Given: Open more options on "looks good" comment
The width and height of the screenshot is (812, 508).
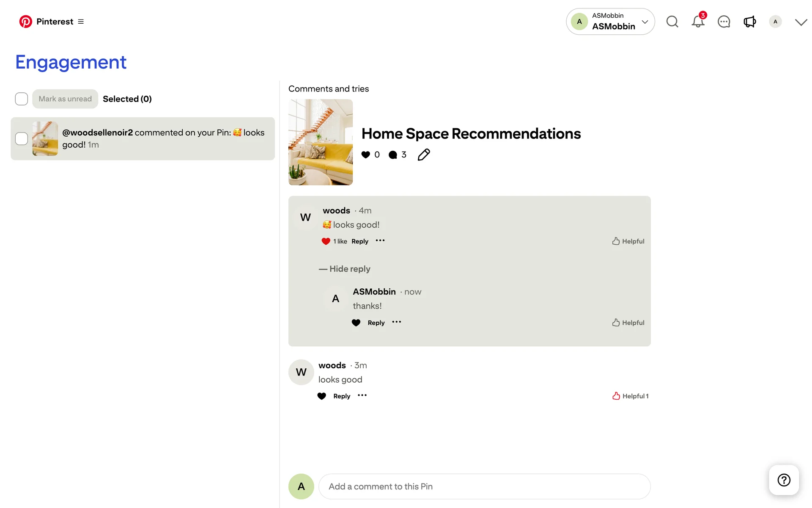Looking at the screenshot, I should pyautogui.click(x=362, y=396).
